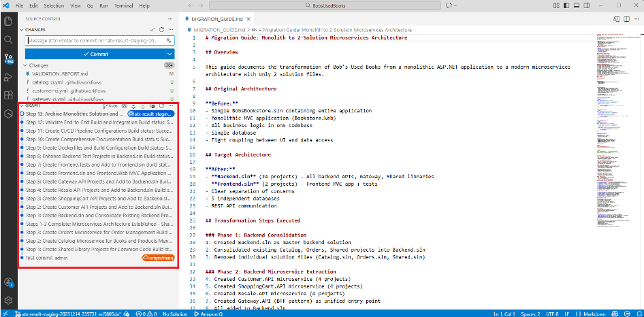This screenshot has width=644, height=317.
Task: Open the Amazon Q hexagon icon in activity bar
Action: [x=8, y=114]
